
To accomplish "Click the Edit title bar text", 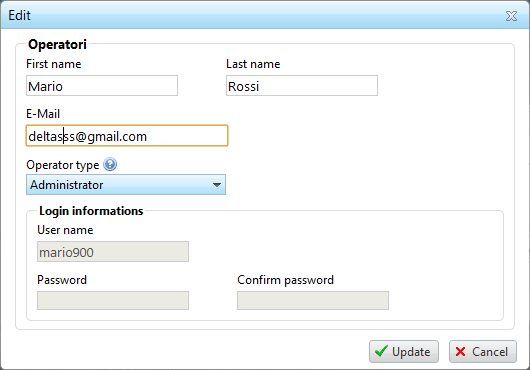I will [19, 15].
